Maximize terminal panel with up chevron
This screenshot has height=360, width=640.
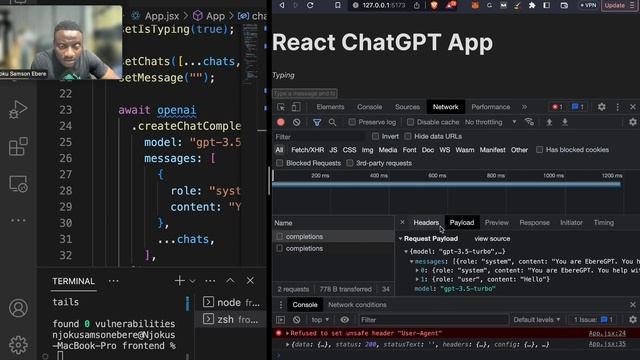click(230, 281)
